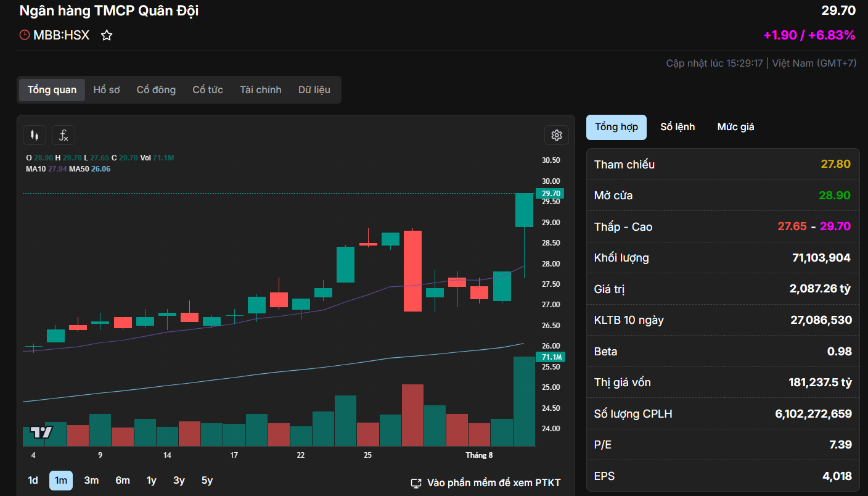The height and width of the screenshot is (496, 868).
Task: Click Tham chiếu value 27.80
Action: click(835, 164)
